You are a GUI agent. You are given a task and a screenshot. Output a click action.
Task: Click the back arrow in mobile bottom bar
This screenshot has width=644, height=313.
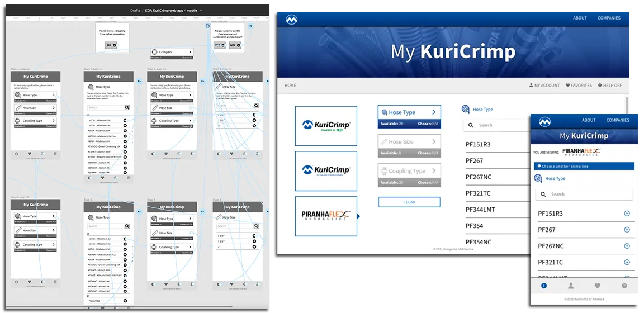(544, 286)
